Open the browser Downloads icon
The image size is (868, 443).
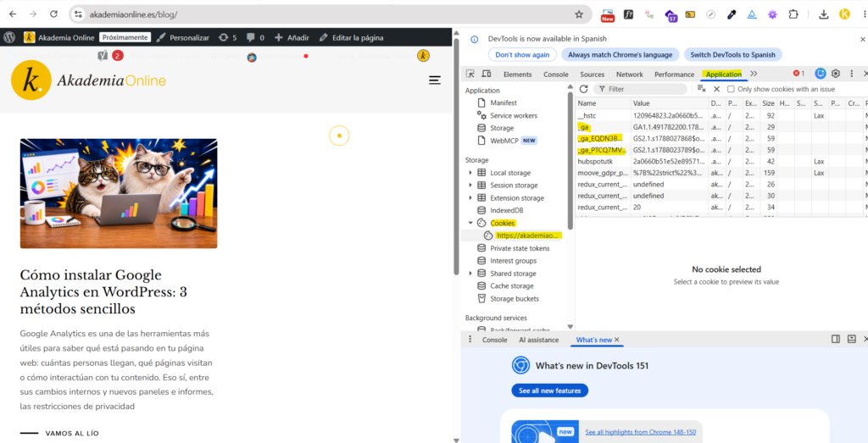click(x=824, y=15)
